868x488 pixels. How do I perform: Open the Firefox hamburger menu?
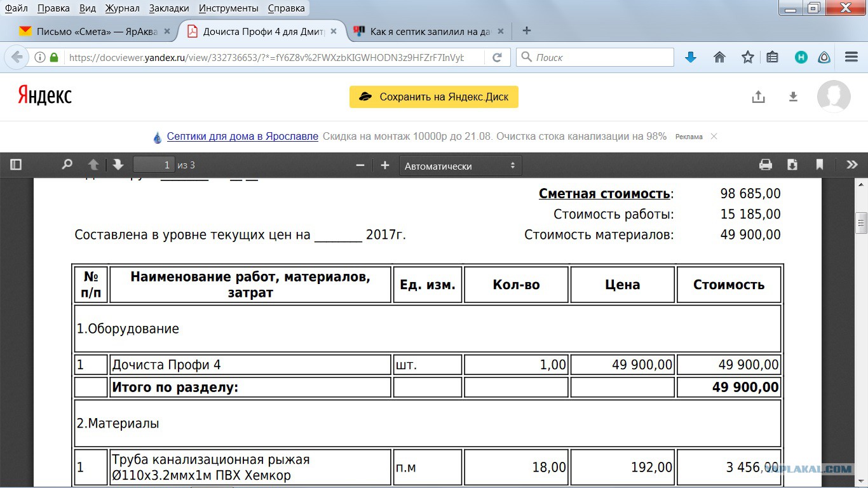(x=851, y=57)
